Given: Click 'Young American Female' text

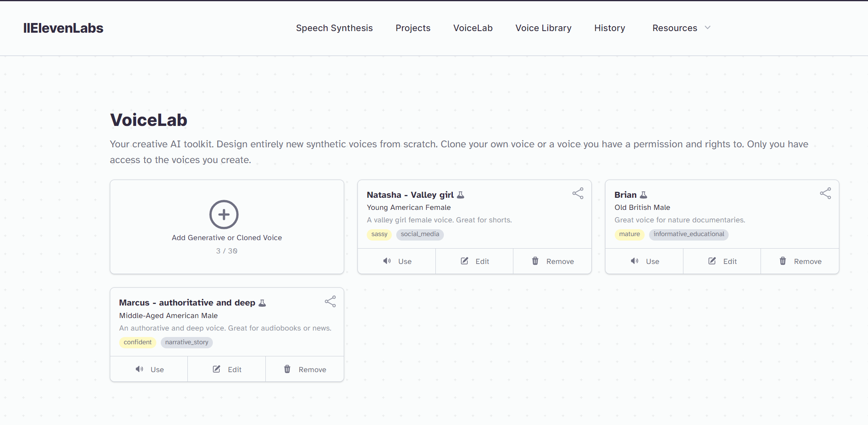Looking at the screenshot, I should 408,207.
